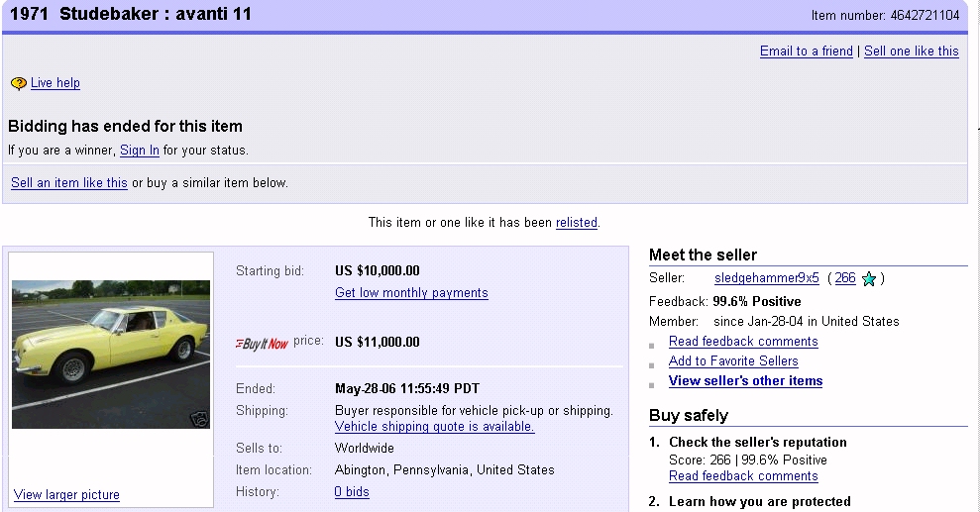Click the teal feedback star icon
This screenshot has height=512, width=980.
[x=869, y=279]
